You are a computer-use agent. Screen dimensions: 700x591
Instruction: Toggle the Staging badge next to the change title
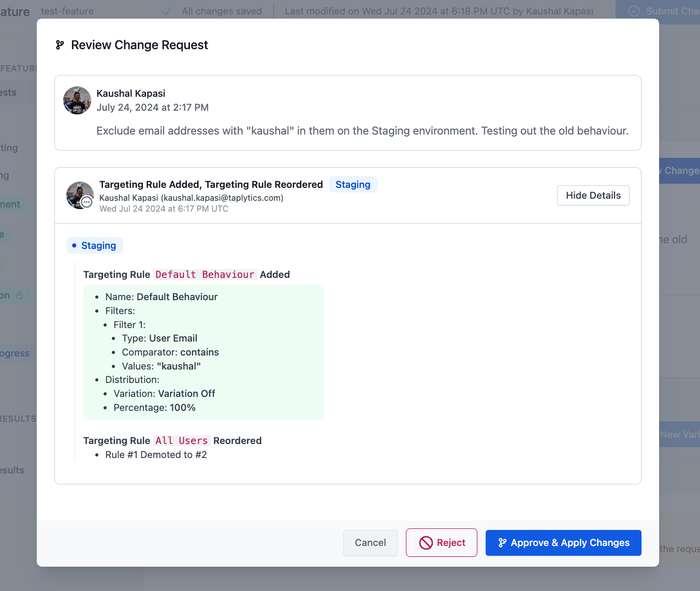click(353, 184)
